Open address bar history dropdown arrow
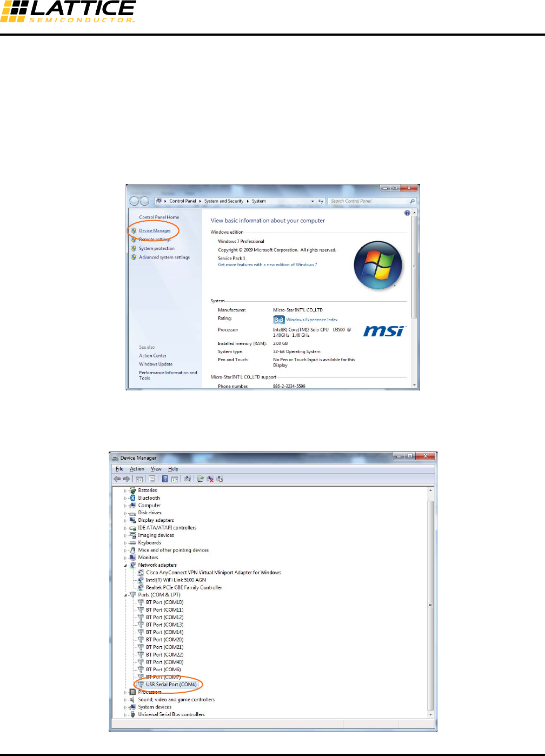 click(x=313, y=201)
